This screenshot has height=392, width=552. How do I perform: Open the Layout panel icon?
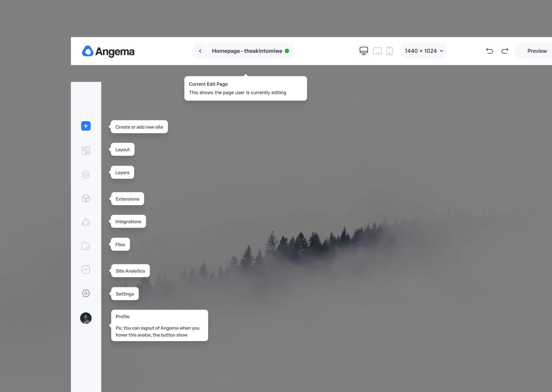86,151
